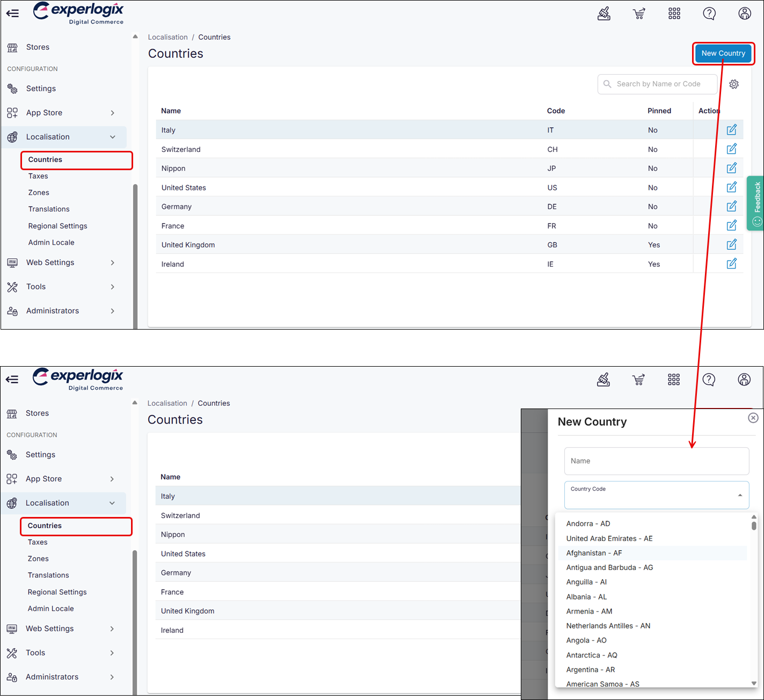764x700 pixels.
Task: Choose "Albania - AL" country code
Action: click(x=586, y=597)
